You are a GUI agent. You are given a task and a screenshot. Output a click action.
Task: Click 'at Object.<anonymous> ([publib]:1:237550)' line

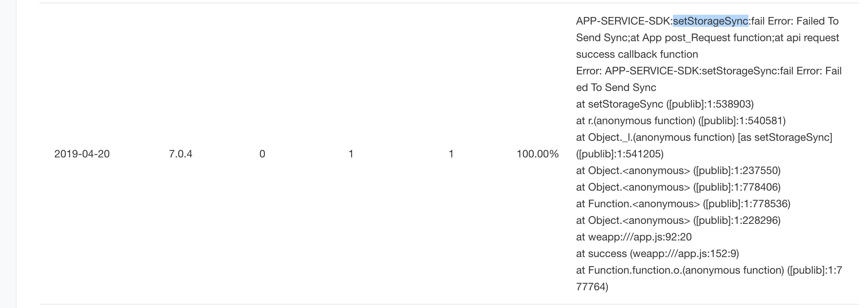click(678, 171)
